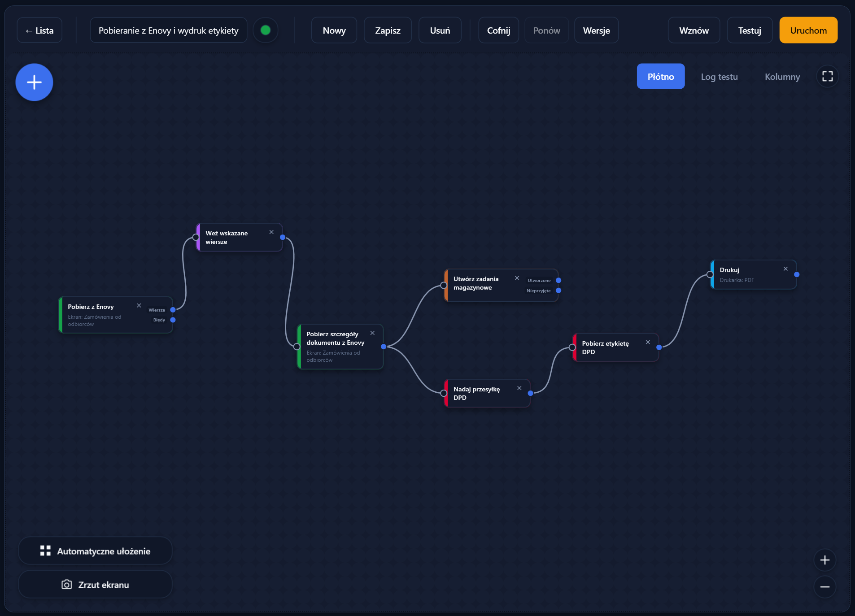
Task: Click the Testuj button
Action: [750, 30]
